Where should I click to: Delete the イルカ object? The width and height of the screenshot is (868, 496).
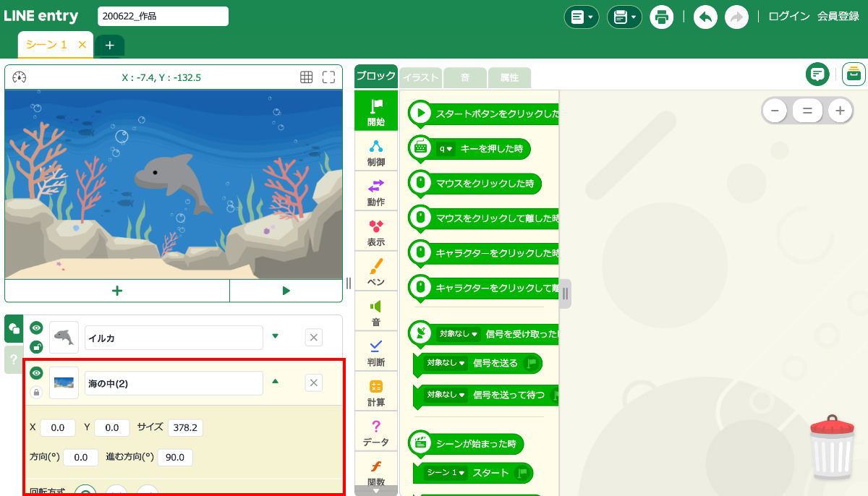pos(314,338)
